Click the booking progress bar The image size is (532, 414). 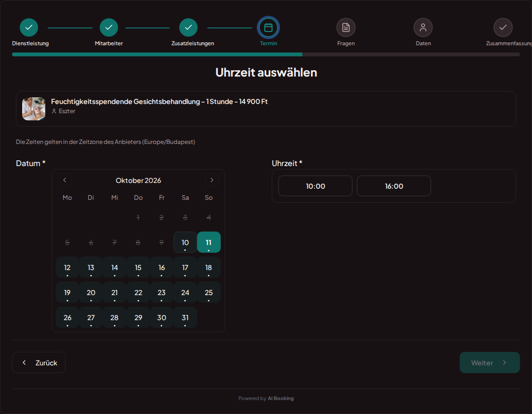tap(266, 54)
